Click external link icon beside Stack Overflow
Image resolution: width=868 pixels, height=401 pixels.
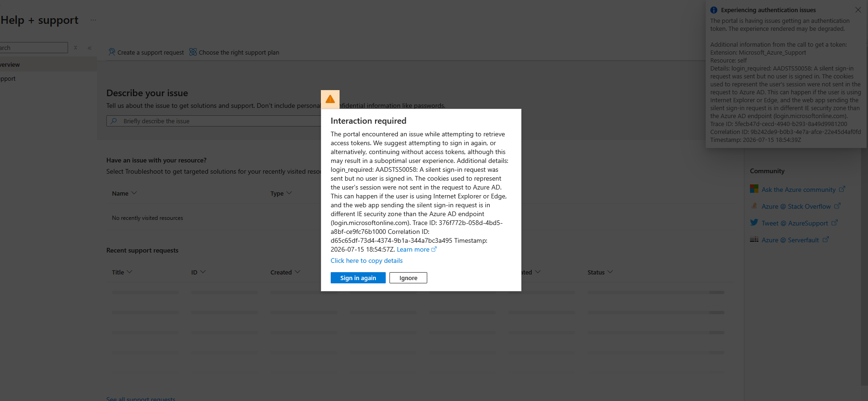tap(837, 206)
